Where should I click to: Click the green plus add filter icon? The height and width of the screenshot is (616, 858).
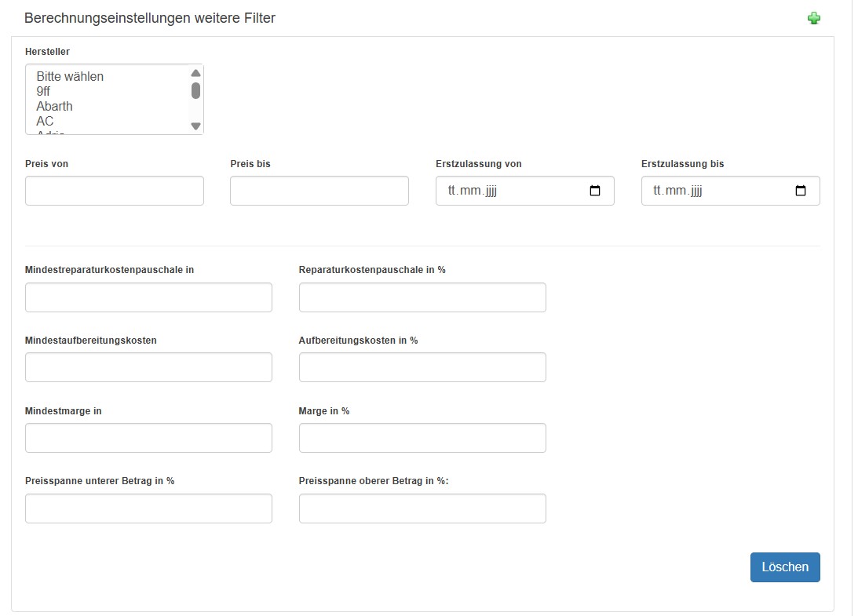pos(814,18)
